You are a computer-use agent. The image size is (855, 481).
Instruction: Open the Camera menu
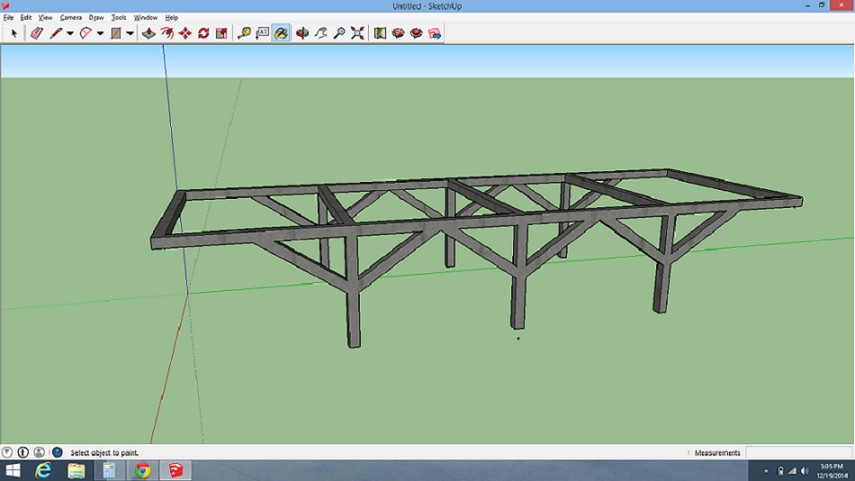point(71,17)
